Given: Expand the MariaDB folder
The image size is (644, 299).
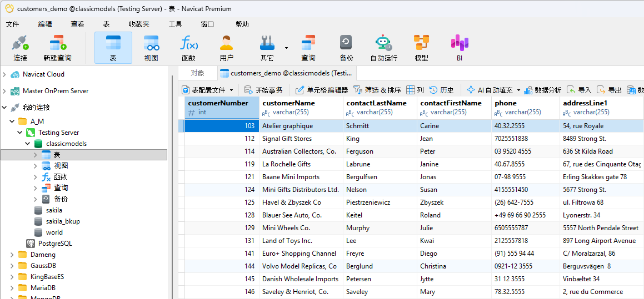Looking at the screenshot, I should (x=12, y=287).
